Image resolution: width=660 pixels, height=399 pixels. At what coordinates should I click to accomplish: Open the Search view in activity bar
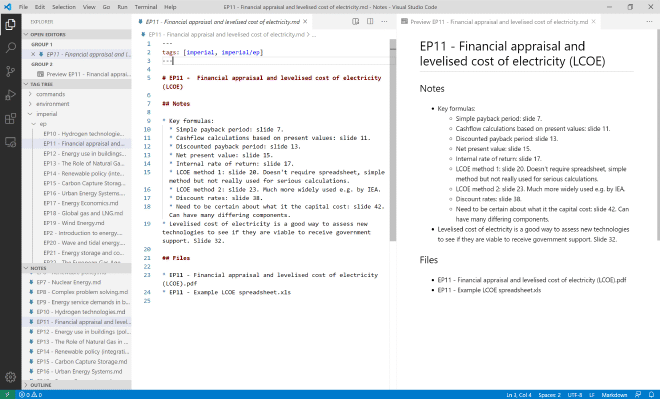11,48
